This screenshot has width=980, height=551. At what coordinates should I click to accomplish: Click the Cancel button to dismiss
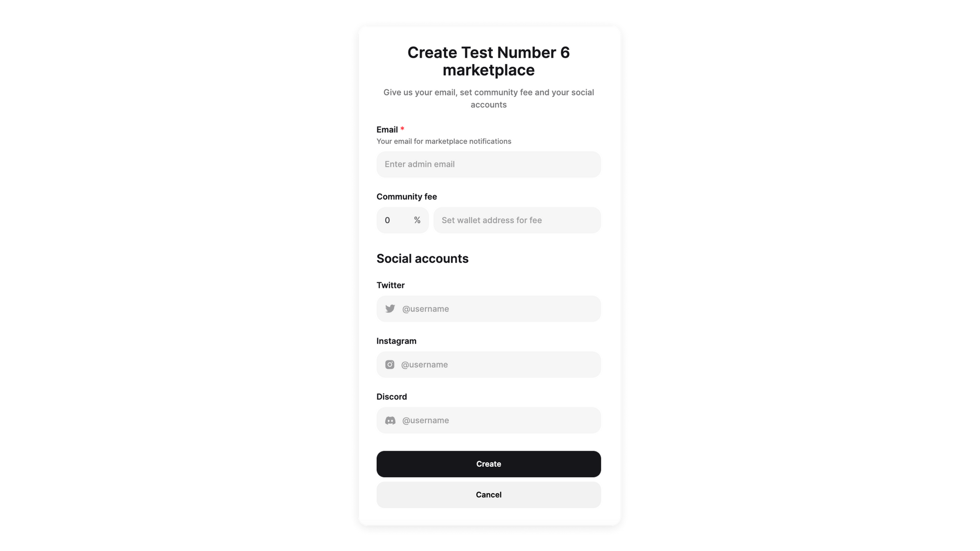coord(489,495)
